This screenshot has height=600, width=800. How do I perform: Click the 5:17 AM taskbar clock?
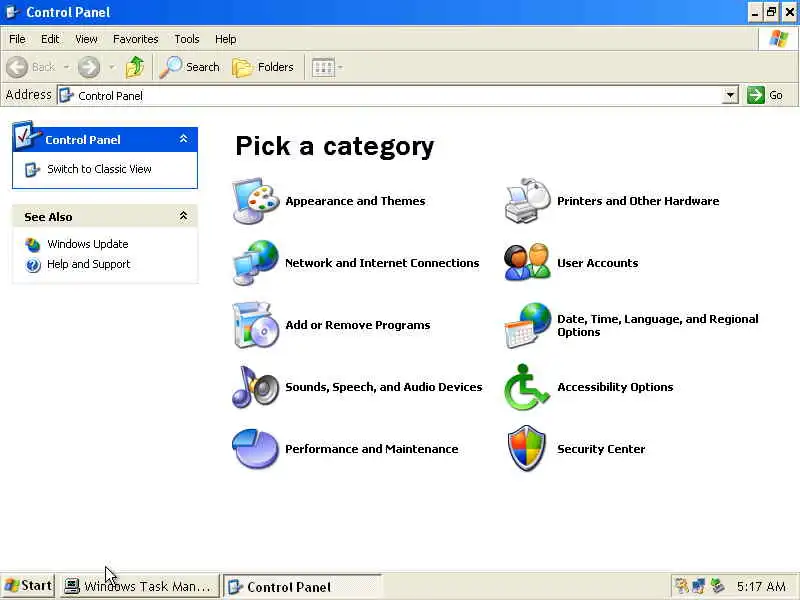(x=761, y=586)
